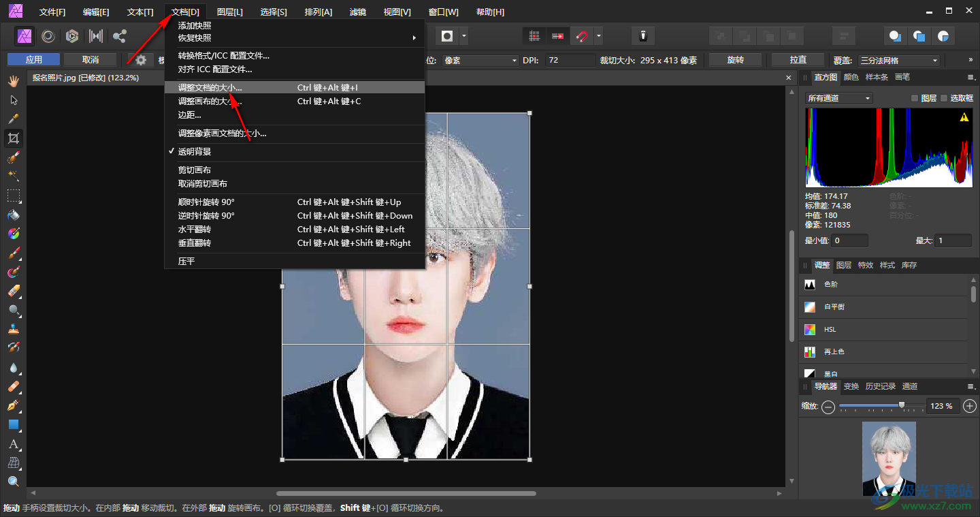The image size is (980, 517).
Task: Select the Move arrow tool
Action: [13, 100]
